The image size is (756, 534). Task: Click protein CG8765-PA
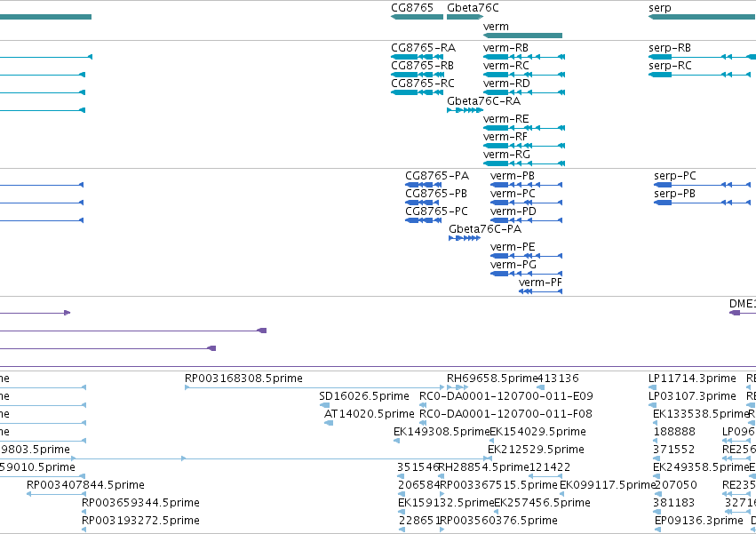(424, 185)
